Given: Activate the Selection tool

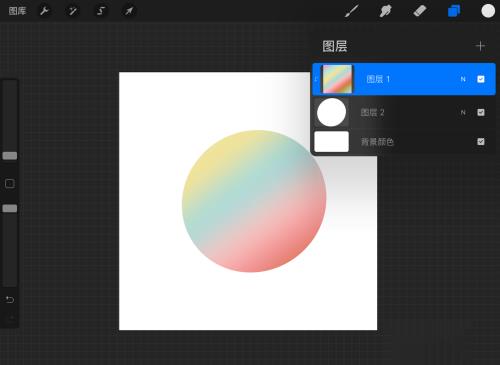Looking at the screenshot, I should click(x=101, y=11).
